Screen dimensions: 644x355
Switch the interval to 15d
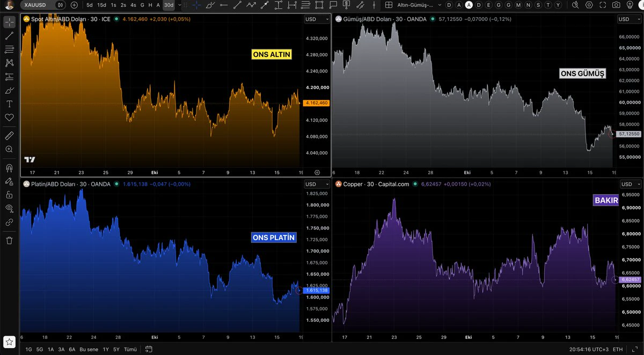pos(101,5)
